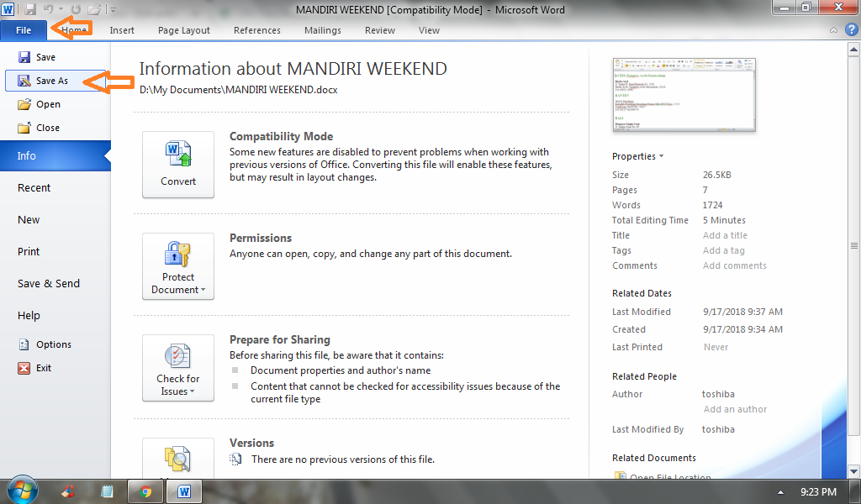Click the Created date 9:34 AM value
Image resolution: width=861 pixels, height=504 pixels.
pyautogui.click(x=743, y=329)
